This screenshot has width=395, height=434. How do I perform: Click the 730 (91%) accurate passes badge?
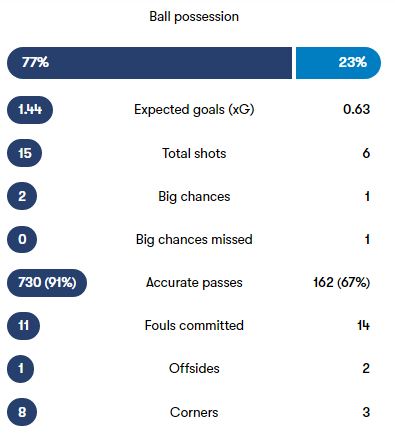(47, 283)
